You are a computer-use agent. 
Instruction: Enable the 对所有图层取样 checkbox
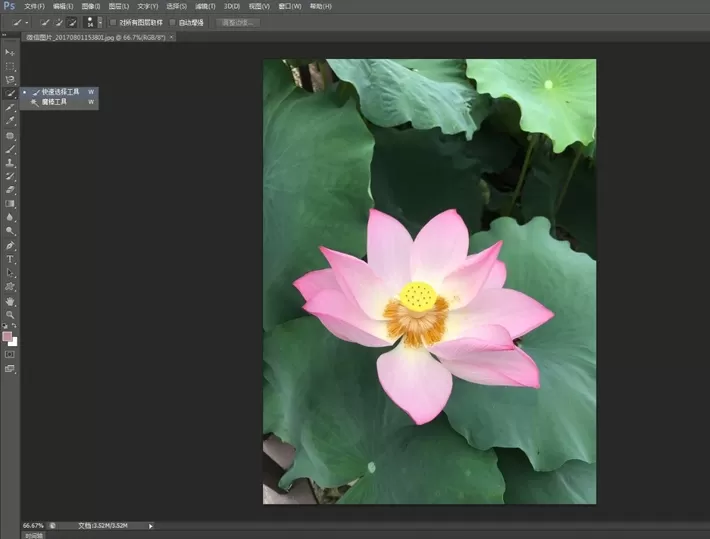pyautogui.click(x=113, y=22)
